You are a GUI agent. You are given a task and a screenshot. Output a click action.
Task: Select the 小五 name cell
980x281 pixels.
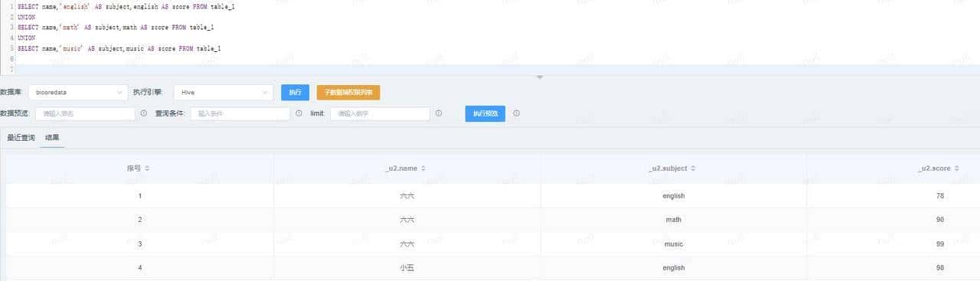pyautogui.click(x=407, y=268)
